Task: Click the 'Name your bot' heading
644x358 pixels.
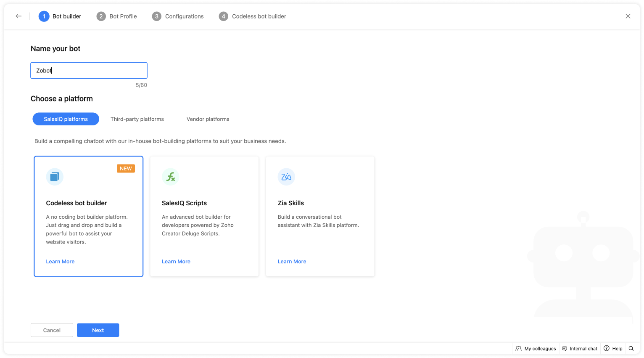Action: tap(55, 49)
